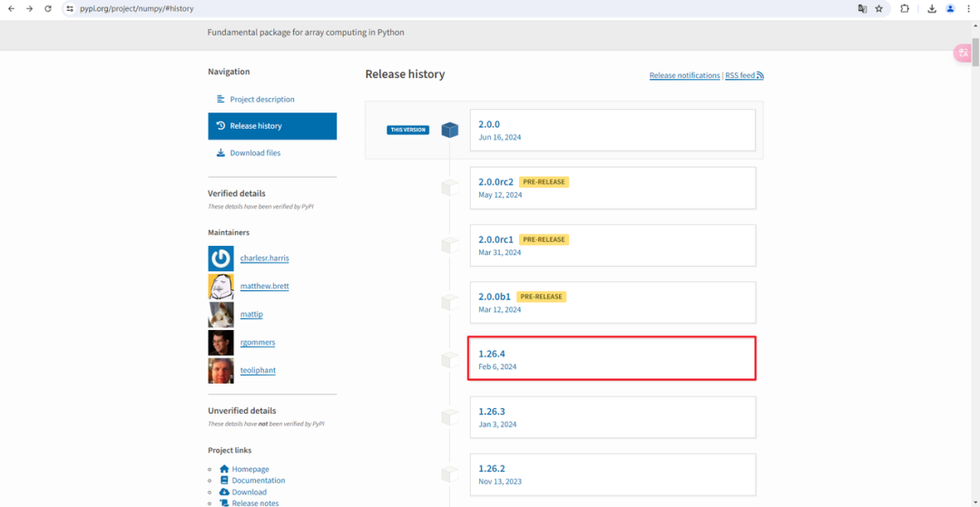Bookmark this page with the star icon
Viewport: 980px width, 507px height.
[x=879, y=9]
